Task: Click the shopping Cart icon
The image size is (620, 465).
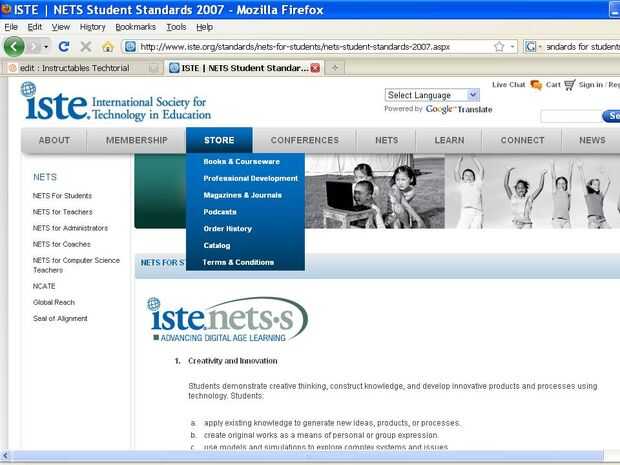Action: coord(569,85)
